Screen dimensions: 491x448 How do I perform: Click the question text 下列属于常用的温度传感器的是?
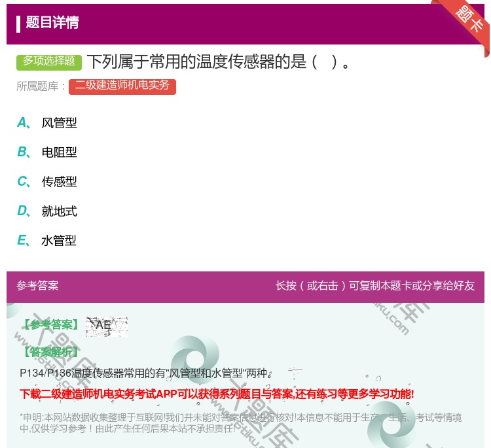click(218, 61)
